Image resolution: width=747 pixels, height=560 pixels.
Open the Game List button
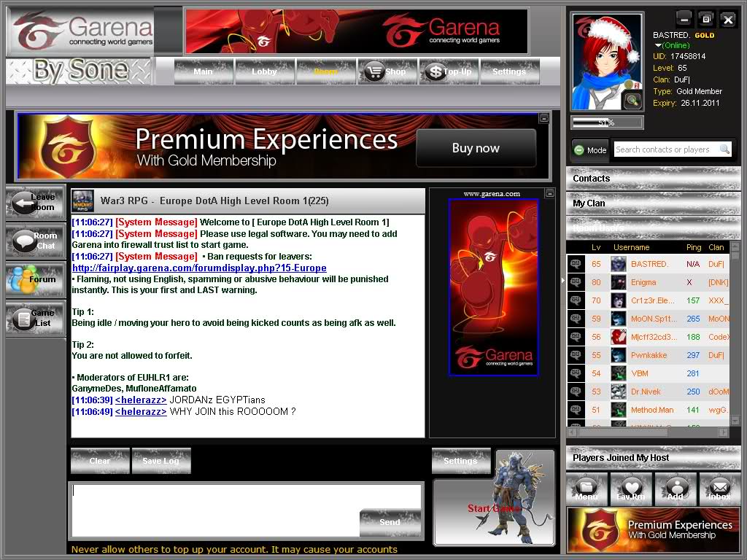pyautogui.click(x=36, y=318)
